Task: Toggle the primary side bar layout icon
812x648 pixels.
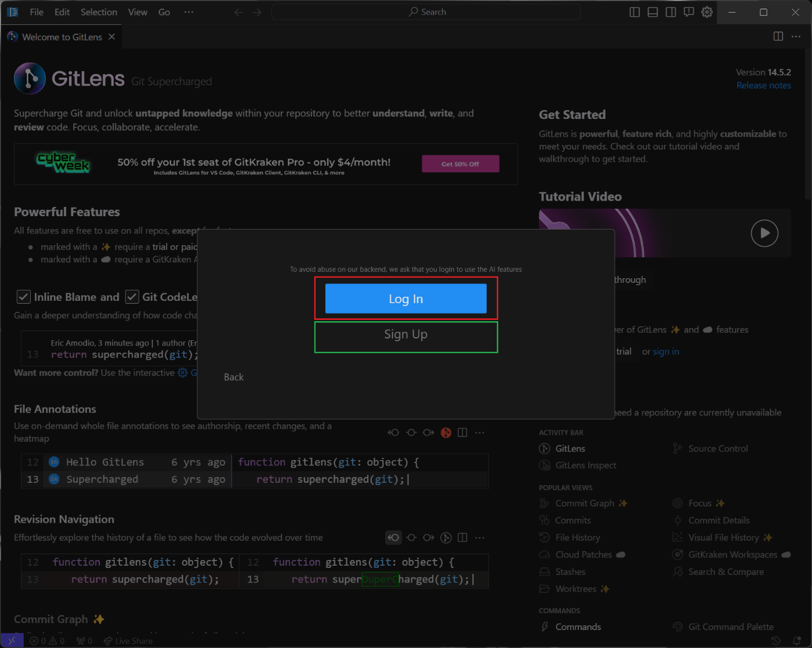Action: (x=635, y=12)
